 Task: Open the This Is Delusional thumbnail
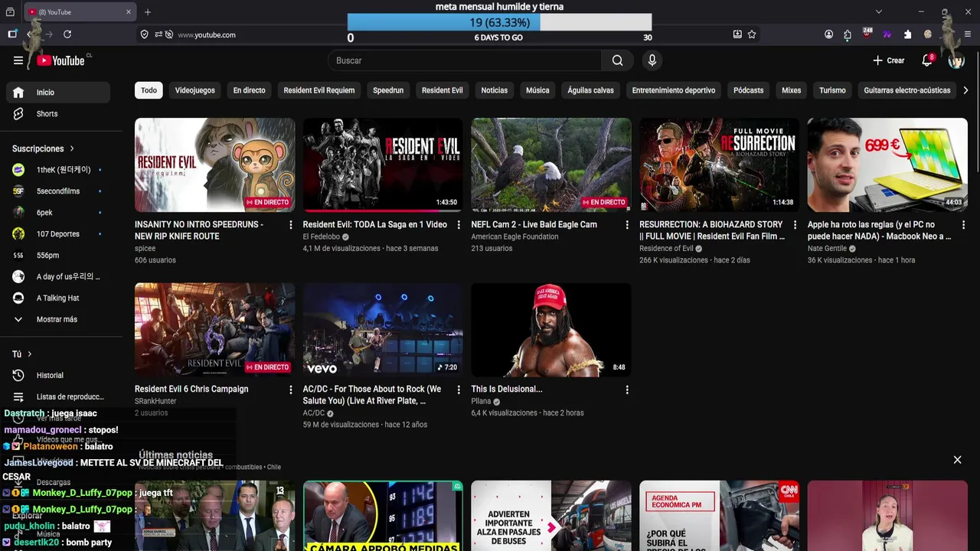click(x=551, y=329)
